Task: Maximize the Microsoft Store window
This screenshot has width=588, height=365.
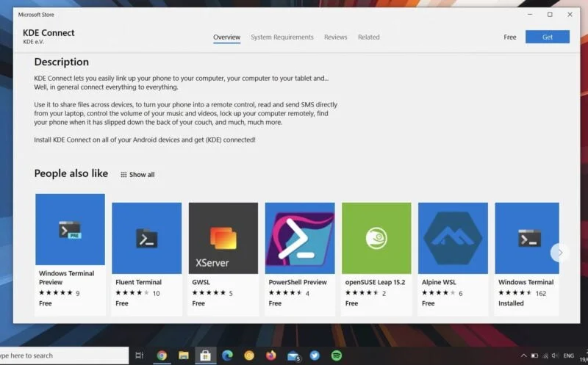Action: pyautogui.click(x=550, y=14)
